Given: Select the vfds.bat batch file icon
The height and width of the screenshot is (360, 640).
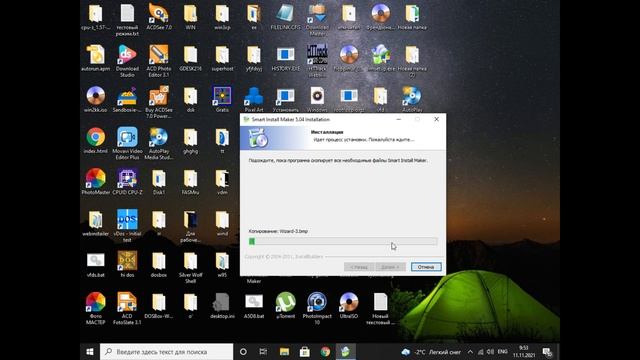Looking at the screenshot, I should pyautogui.click(x=96, y=264).
